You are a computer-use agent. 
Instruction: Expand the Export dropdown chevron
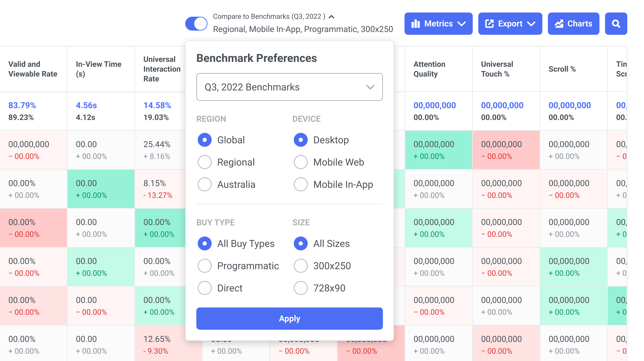tap(531, 24)
